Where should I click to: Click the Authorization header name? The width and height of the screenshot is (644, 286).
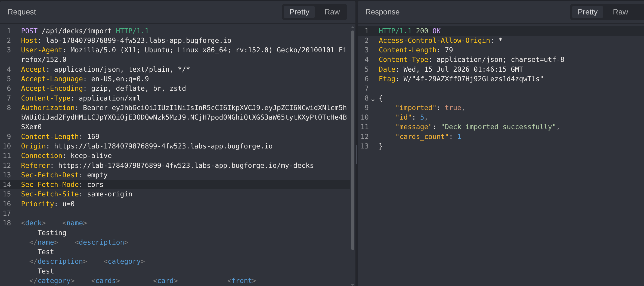point(48,108)
